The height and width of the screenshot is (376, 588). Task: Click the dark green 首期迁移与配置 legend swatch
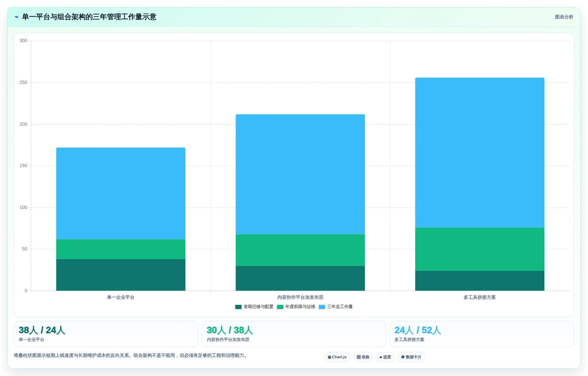238,307
